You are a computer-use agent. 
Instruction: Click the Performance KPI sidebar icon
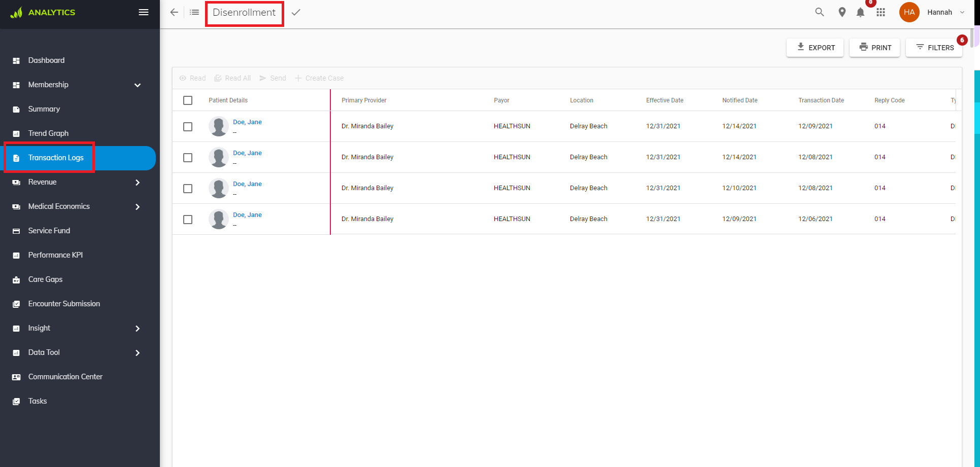pyautogui.click(x=16, y=255)
